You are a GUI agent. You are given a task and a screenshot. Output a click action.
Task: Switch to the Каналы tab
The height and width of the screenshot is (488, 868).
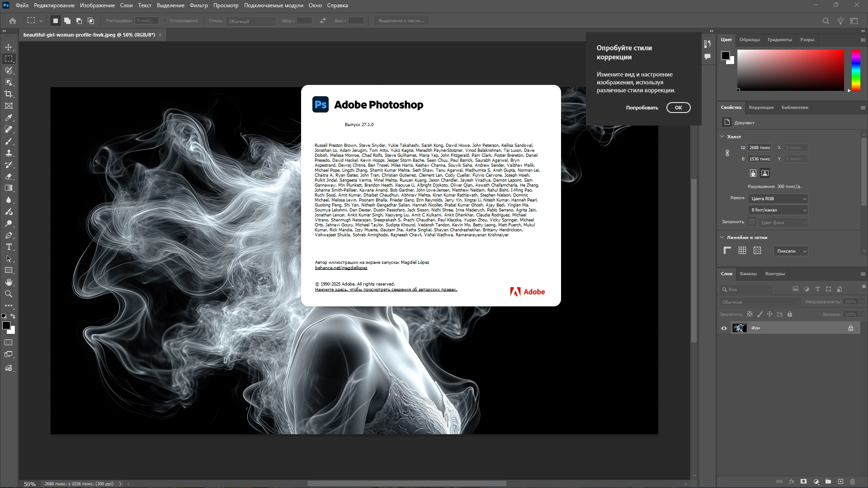click(x=748, y=274)
